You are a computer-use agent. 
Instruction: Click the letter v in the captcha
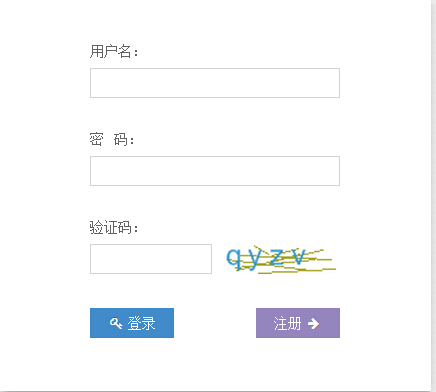(x=299, y=257)
